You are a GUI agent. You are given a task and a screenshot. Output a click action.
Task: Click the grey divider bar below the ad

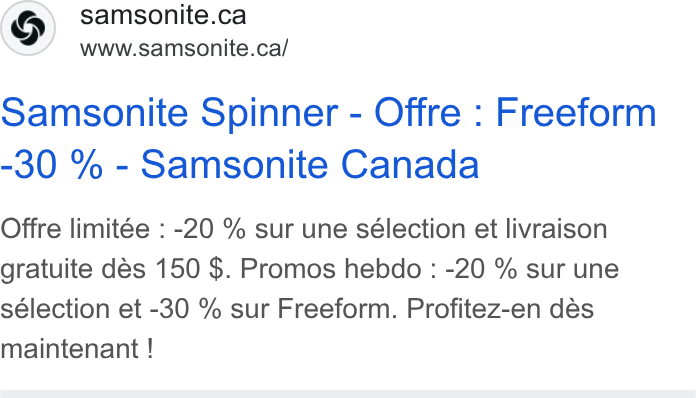click(348, 394)
